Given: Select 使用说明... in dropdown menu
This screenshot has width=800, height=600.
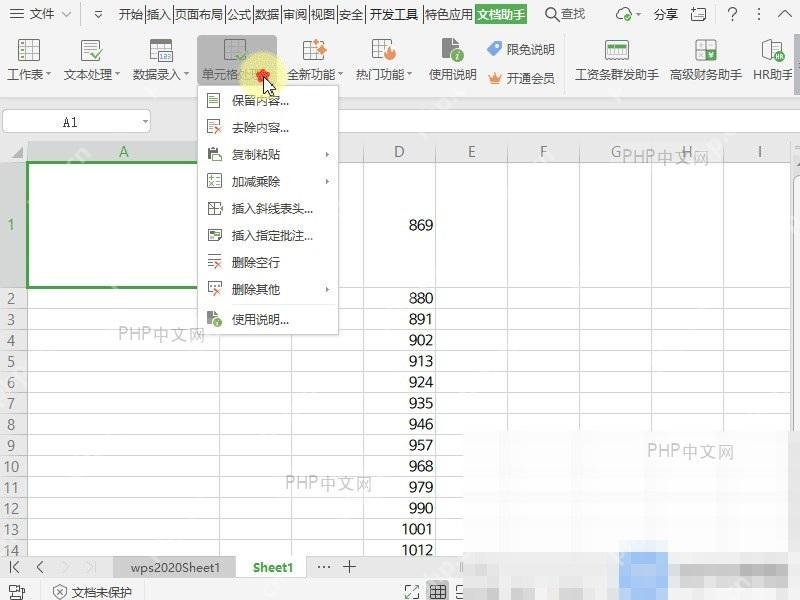Looking at the screenshot, I should 268,319.
